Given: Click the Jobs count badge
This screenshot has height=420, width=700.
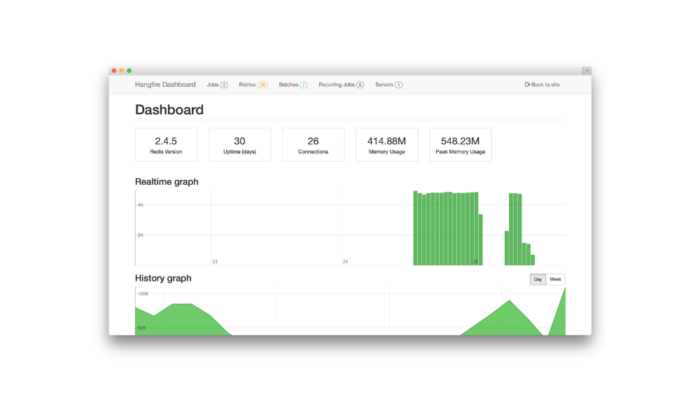Looking at the screenshot, I should (224, 85).
